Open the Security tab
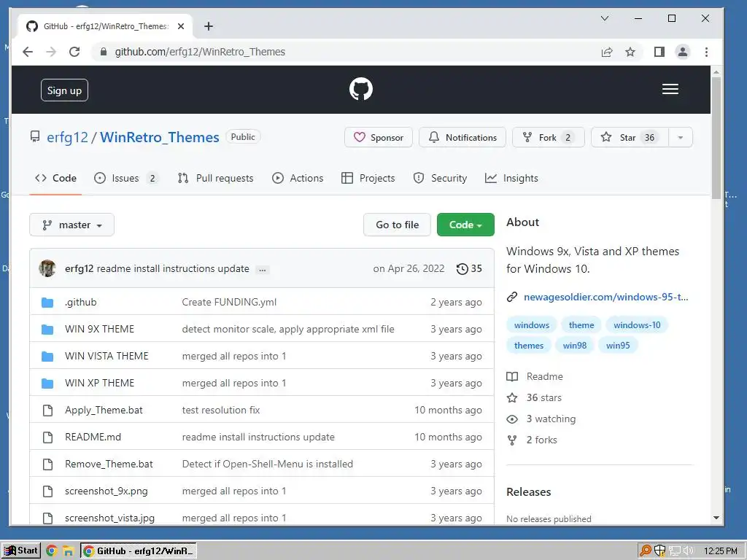This screenshot has height=560, width=747. pyautogui.click(x=440, y=178)
